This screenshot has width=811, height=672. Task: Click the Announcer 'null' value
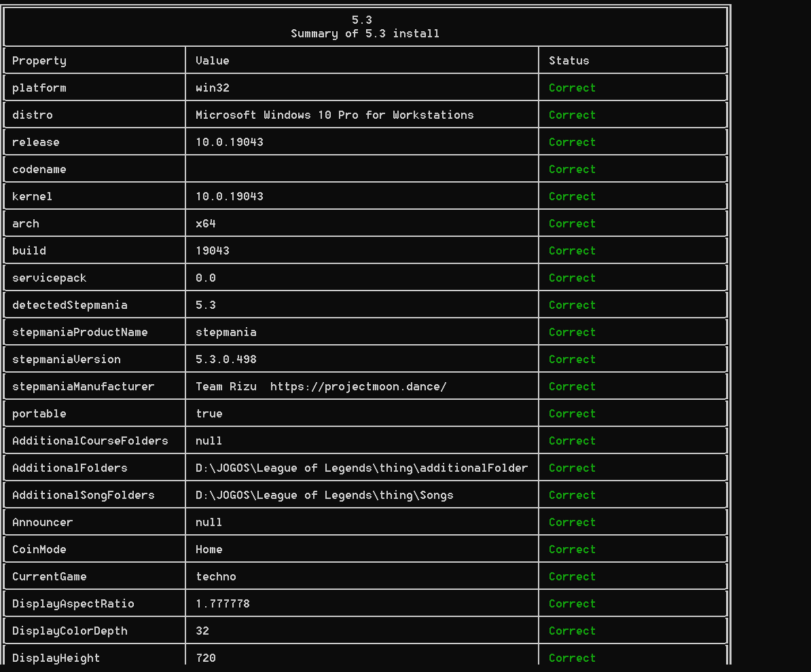coord(209,522)
